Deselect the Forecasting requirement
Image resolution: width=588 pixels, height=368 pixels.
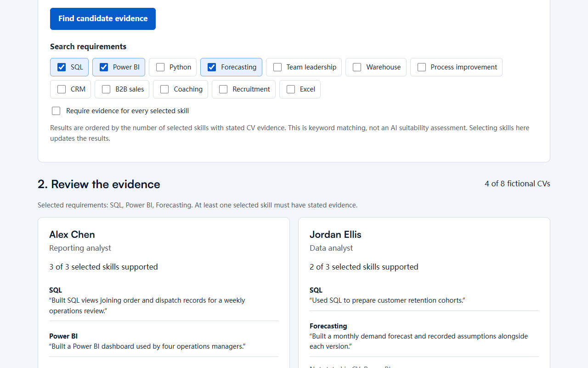[x=212, y=67]
